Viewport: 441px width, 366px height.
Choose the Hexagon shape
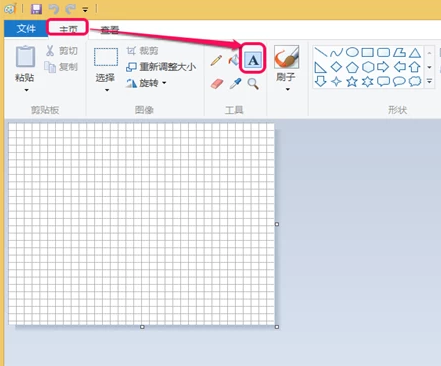[x=368, y=67]
